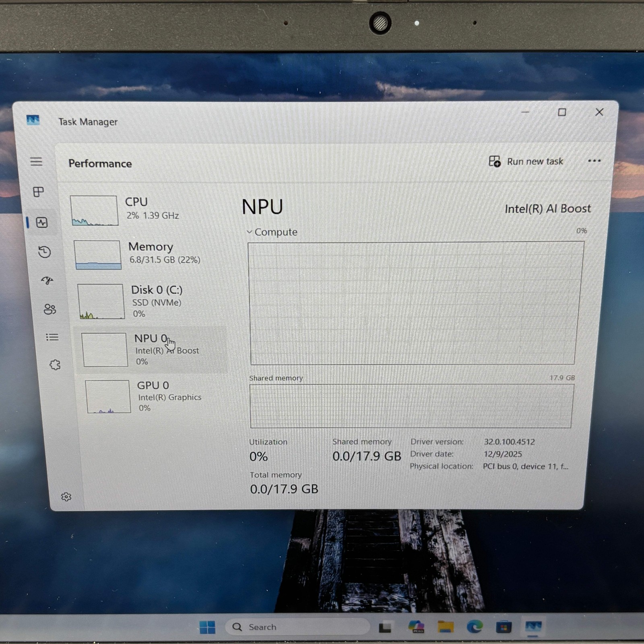Click the driver version 32.0.100.4512 value
Image resolution: width=644 pixels, height=644 pixels.
point(509,442)
